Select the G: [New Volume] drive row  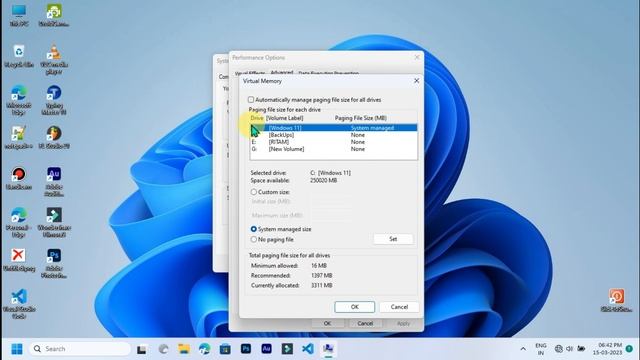pos(333,149)
